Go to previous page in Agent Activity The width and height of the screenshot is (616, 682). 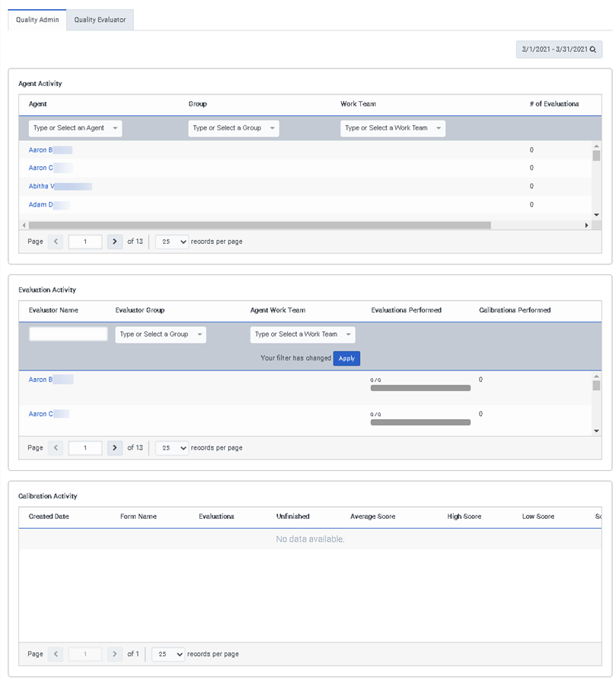pos(56,242)
